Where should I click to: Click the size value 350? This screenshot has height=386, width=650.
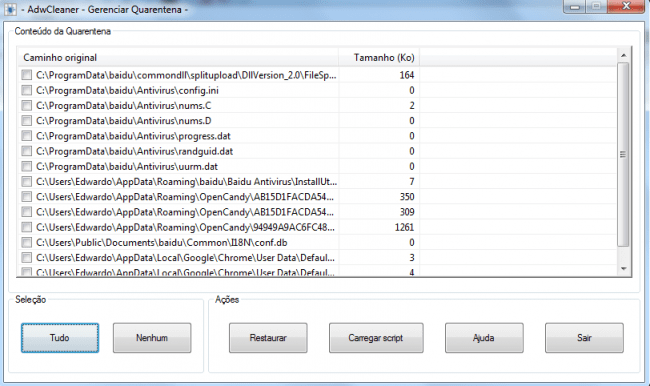click(x=407, y=197)
